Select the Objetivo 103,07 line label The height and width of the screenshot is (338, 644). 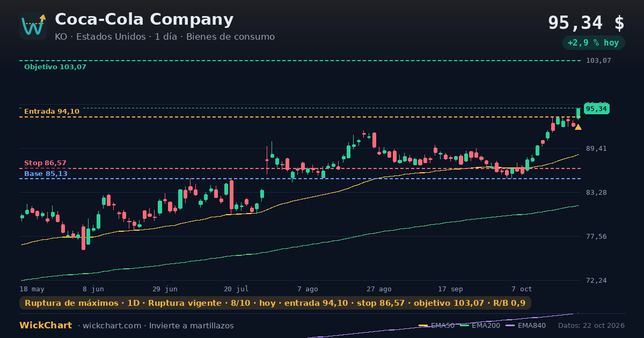55,67
